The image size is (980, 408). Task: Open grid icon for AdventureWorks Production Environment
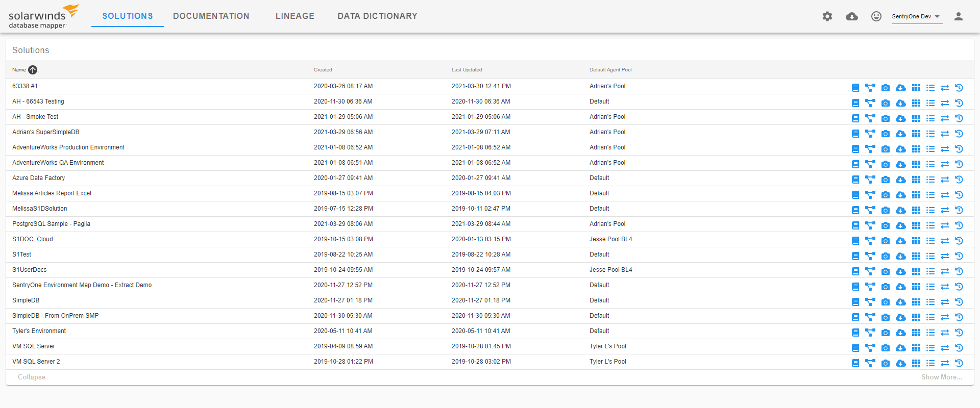(x=916, y=149)
